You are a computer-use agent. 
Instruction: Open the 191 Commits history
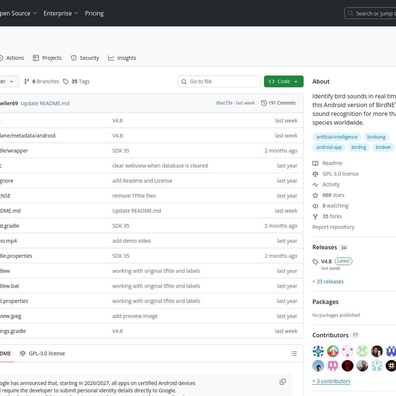[278, 103]
